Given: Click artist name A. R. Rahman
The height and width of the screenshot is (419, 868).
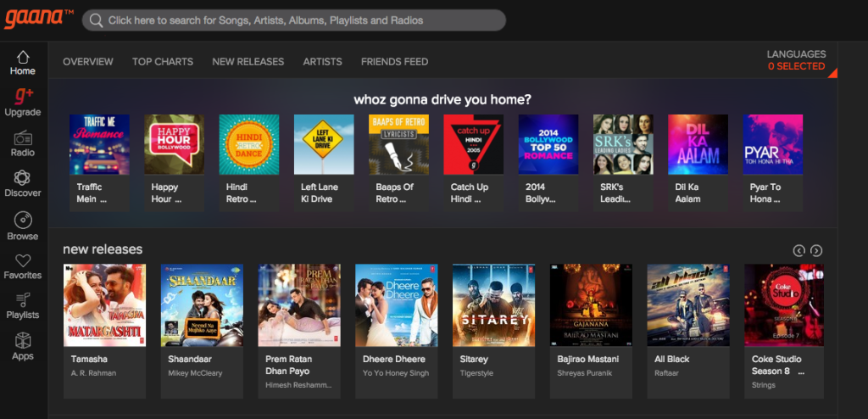Looking at the screenshot, I should point(93,373).
